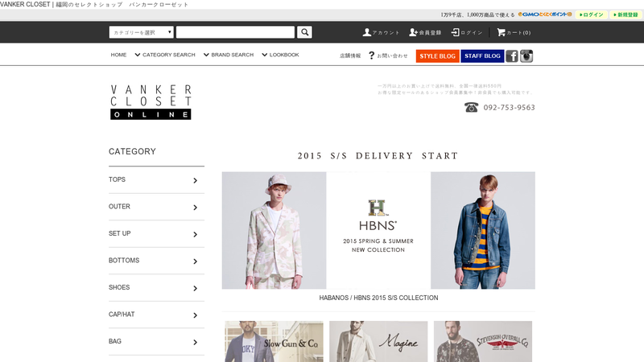This screenshot has width=644, height=362.
Task: Open the Stevenson Overall Co banner
Action: point(483,341)
